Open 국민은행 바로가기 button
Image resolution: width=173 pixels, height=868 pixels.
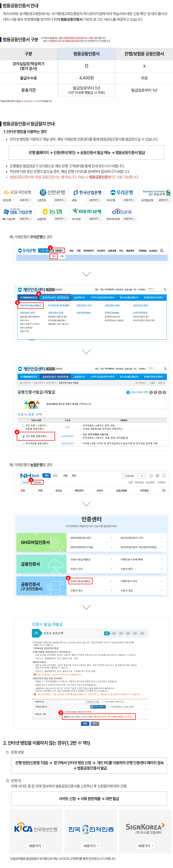(25, 200)
